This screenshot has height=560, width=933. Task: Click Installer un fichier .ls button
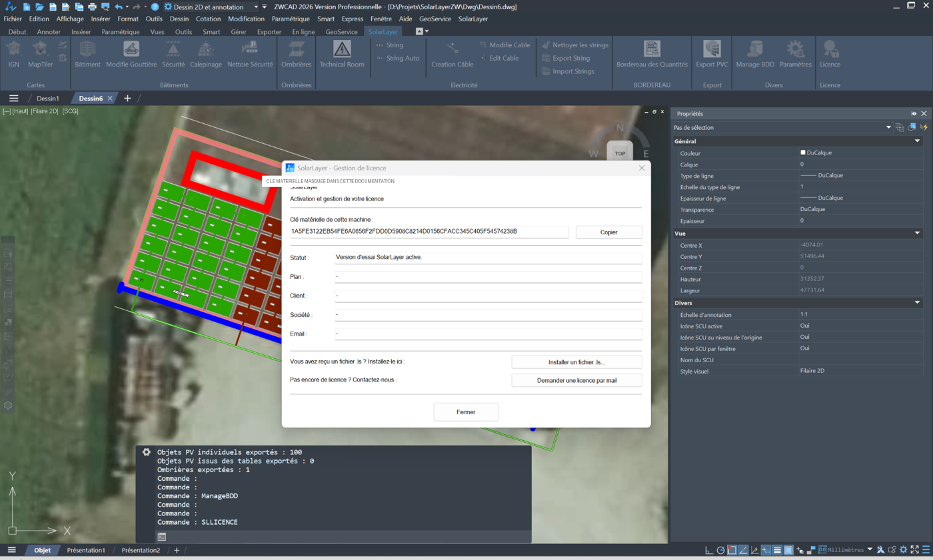coord(576,362)
